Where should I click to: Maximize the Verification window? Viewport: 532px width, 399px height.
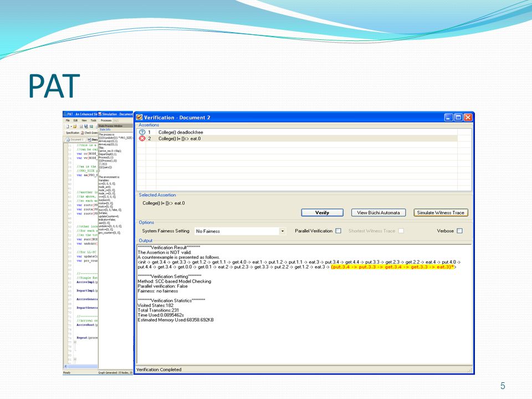click(x=458, y=117)
